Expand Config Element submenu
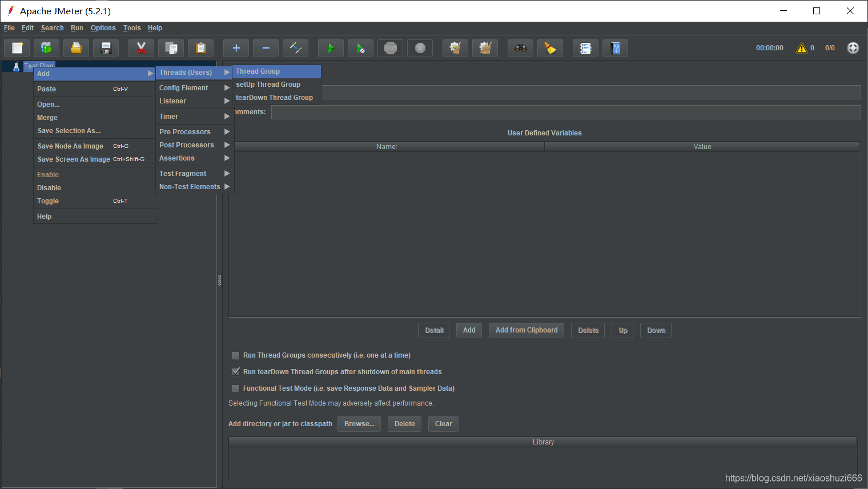 point(194,88)
